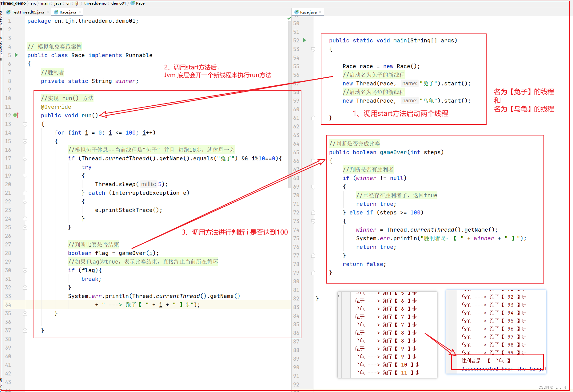Click the 'main(String[] args)' signature
573x392 pixels.
click(425, 41)
